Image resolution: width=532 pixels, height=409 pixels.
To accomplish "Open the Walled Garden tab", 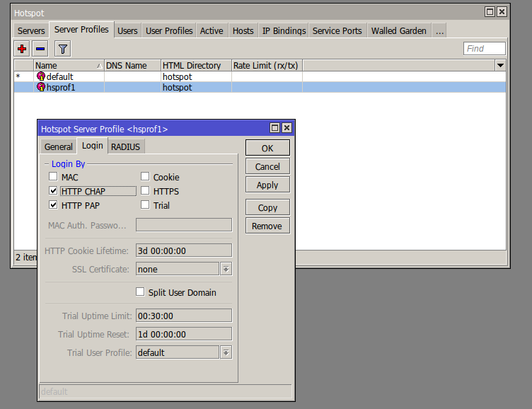I will [x=399, y=30].
